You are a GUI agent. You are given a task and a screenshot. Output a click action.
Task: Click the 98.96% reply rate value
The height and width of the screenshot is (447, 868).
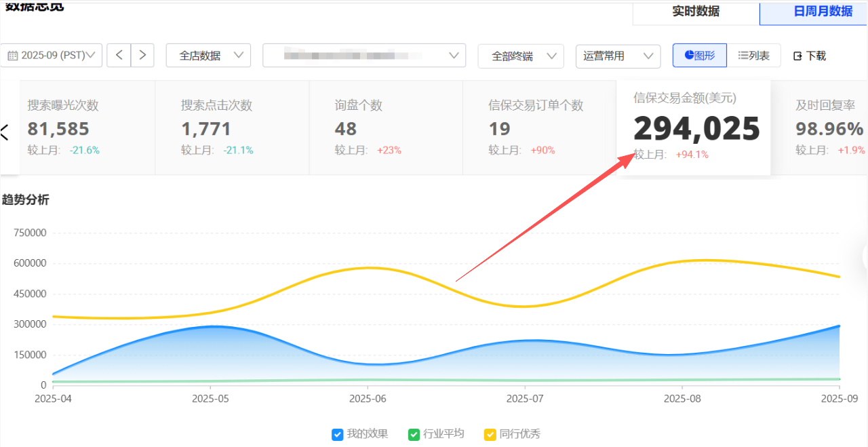(829, 128)
